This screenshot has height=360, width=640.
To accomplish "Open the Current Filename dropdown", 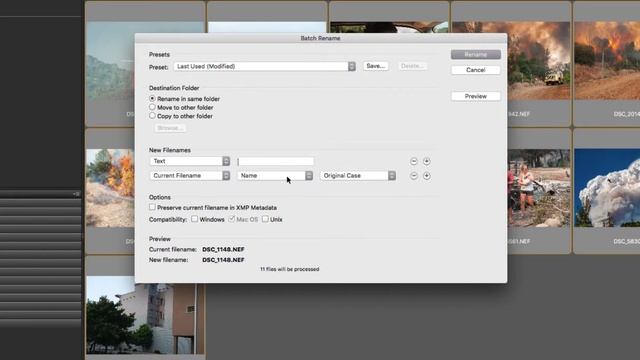I will pyautogui.click(x=190, y=176).
